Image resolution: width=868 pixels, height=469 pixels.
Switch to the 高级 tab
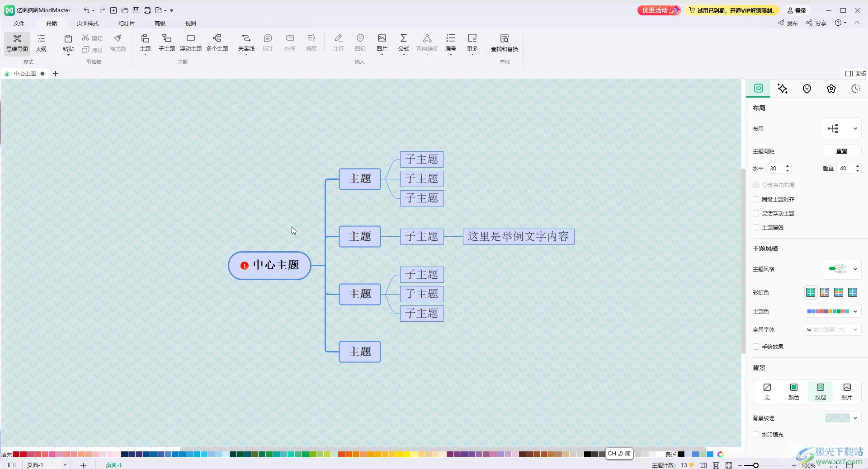[160, 23]
